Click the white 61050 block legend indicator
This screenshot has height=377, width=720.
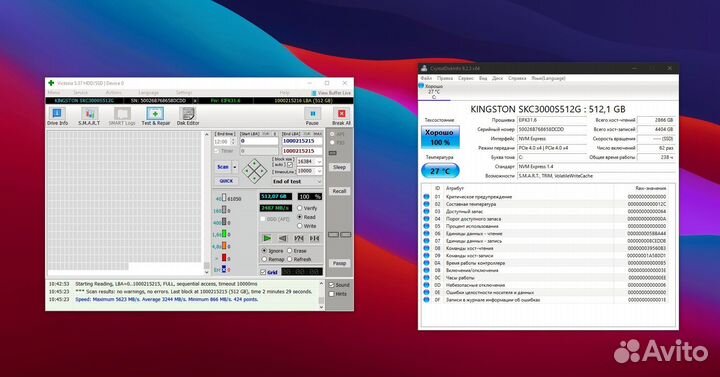[224, 198]
